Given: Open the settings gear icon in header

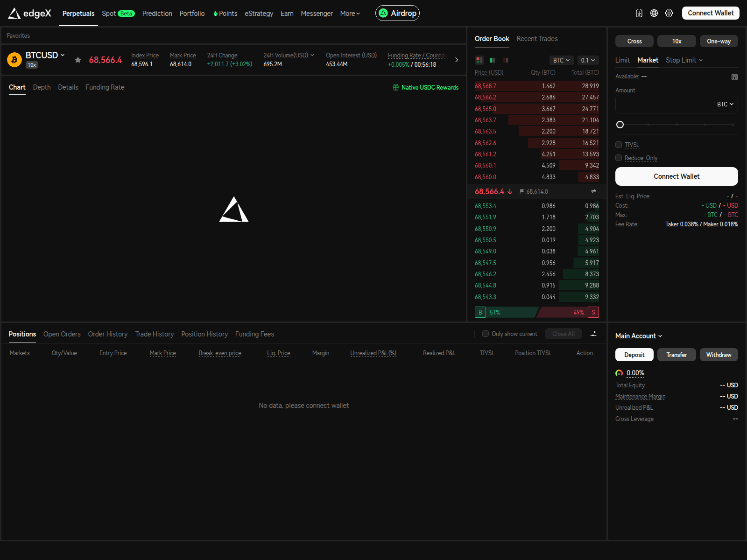Looking at the screenshot, I should (x=669, y=13).
